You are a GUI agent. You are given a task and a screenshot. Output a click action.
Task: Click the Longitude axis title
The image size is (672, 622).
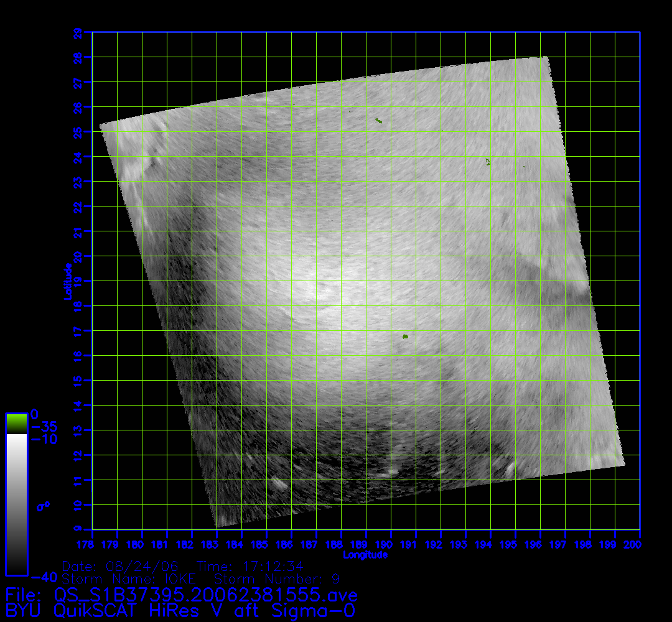coord(366,555)
